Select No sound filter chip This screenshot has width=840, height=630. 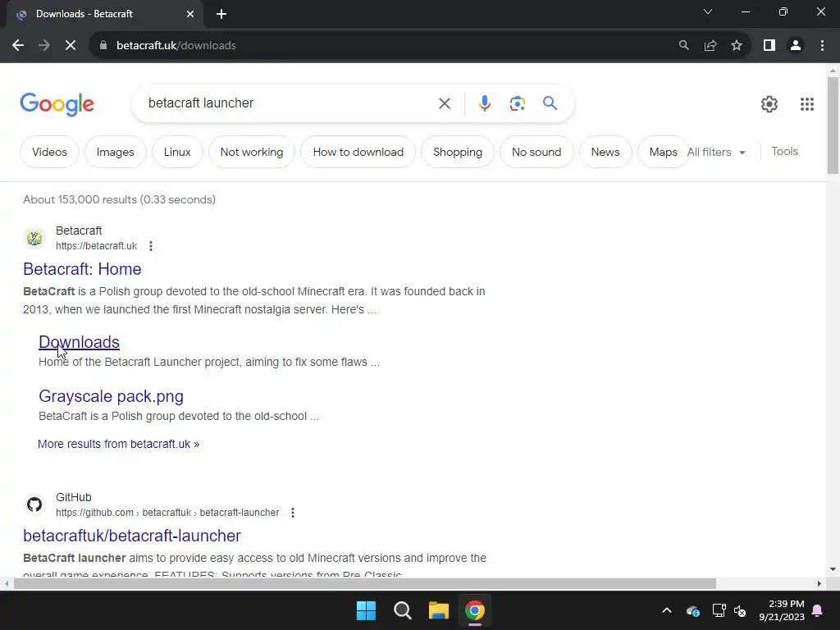536,152
